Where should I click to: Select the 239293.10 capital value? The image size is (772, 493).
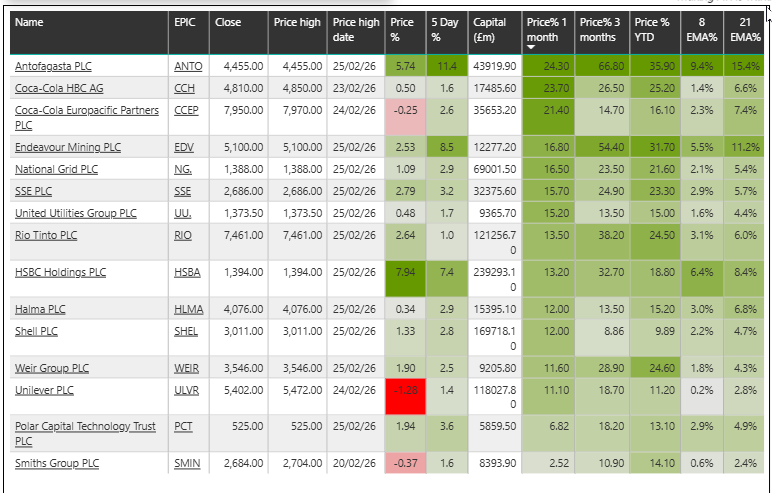(x=495, y=279)
